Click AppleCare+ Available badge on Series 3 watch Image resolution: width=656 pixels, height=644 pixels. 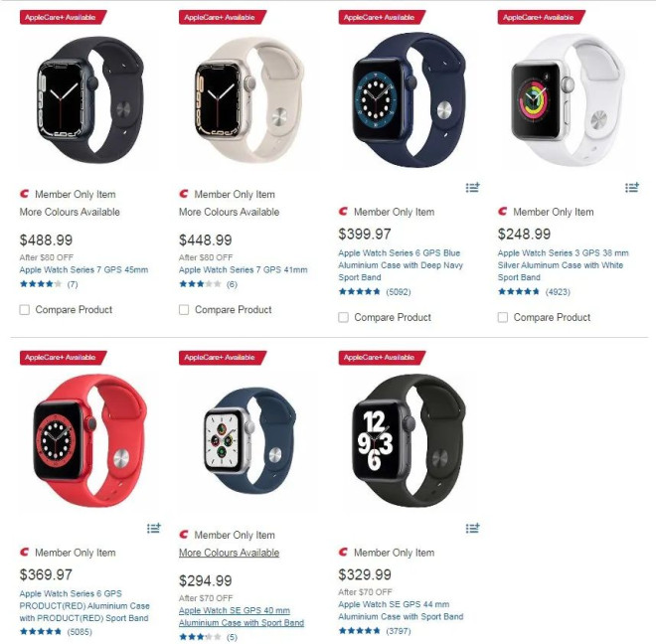pyautogui.click(x=542, y=17)
